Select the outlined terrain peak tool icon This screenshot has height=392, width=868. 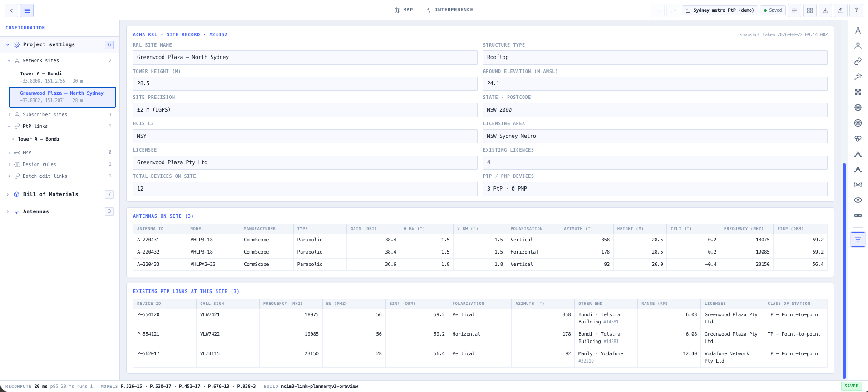click(x=858, y=154)
